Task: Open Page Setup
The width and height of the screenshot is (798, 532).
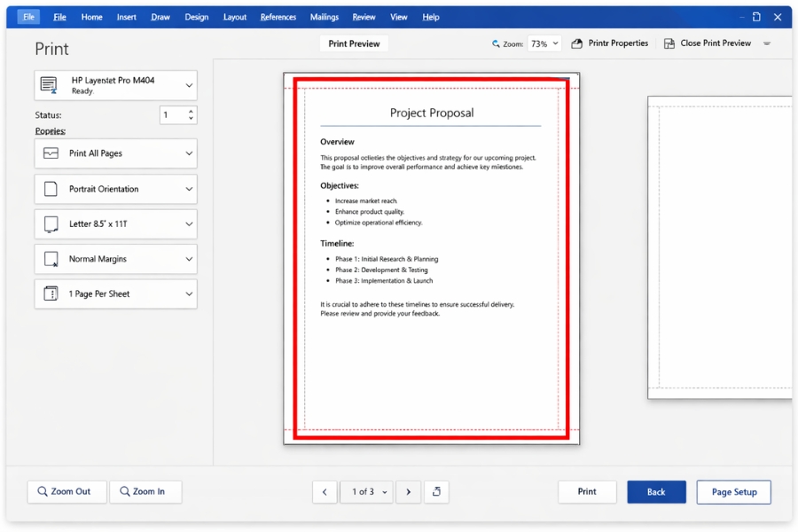Action: [x=733, y=491]
